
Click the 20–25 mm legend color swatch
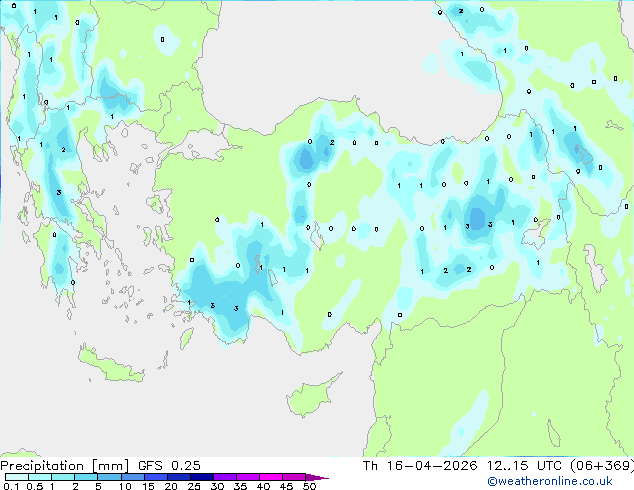coord(178,477)
